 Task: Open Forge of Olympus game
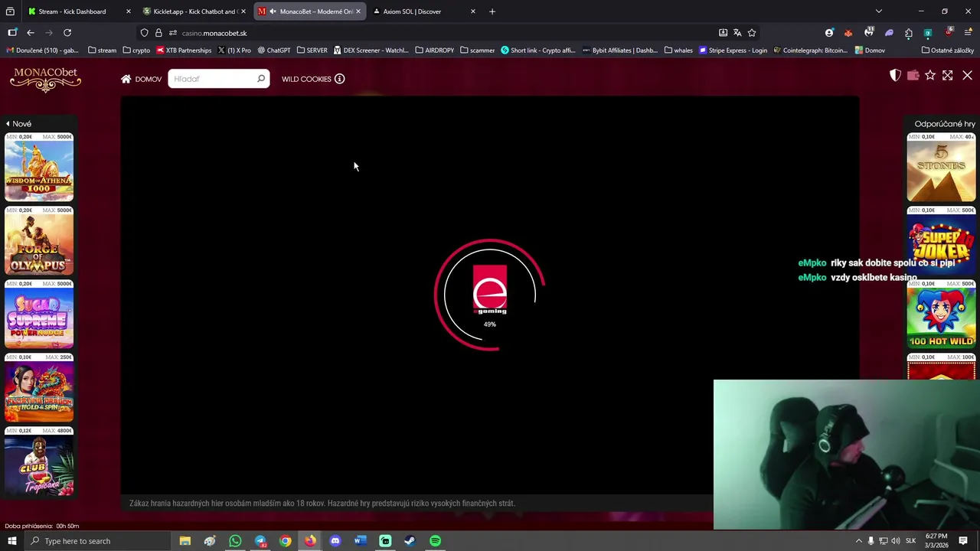(x=39, y=240)
